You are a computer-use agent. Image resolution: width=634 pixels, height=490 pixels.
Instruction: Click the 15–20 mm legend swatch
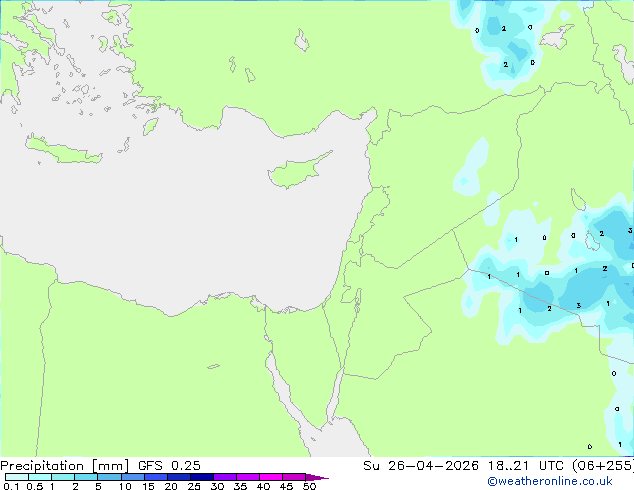pyautogui.click(x=155, y=477)
